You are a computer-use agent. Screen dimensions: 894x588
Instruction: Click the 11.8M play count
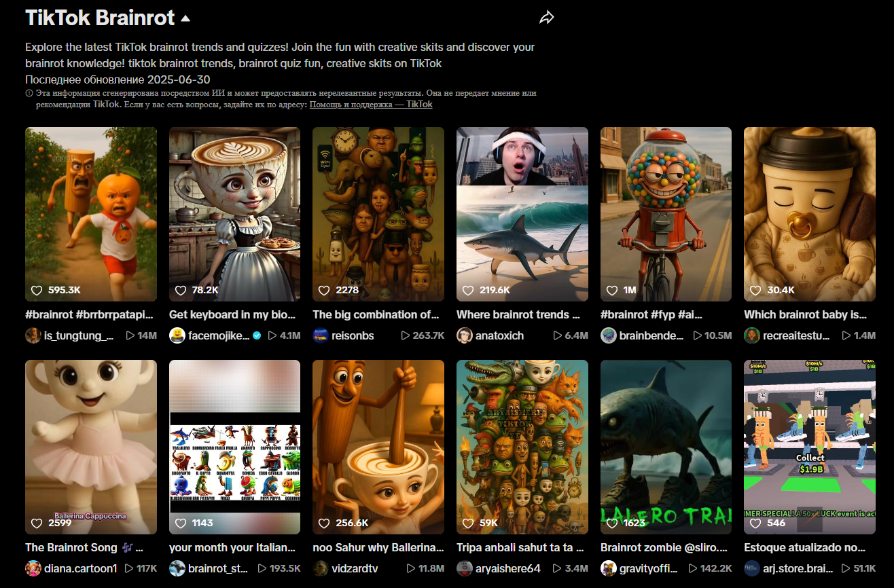[x=424, y=568]
